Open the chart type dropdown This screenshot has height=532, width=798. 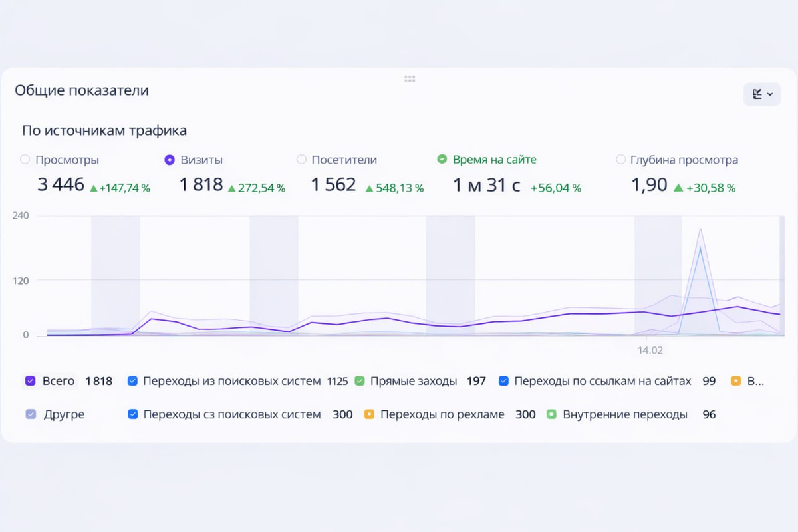[x=761, y=94]
